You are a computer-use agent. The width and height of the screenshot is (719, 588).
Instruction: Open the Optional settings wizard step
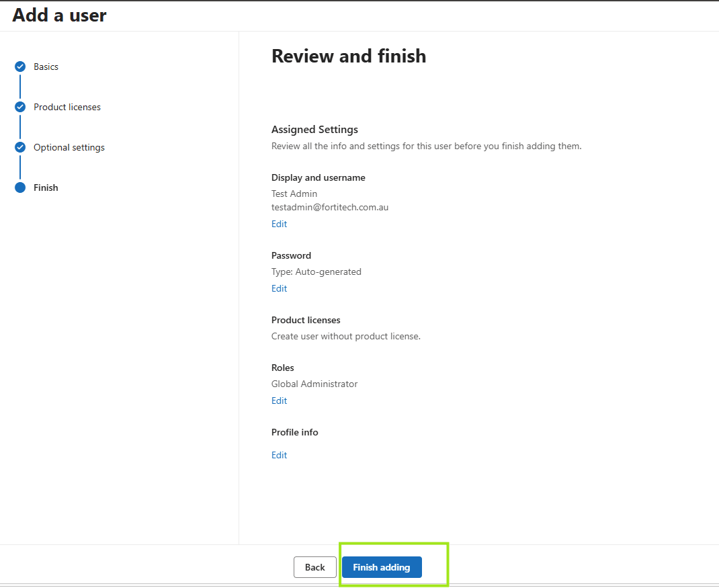click(69, 148)
